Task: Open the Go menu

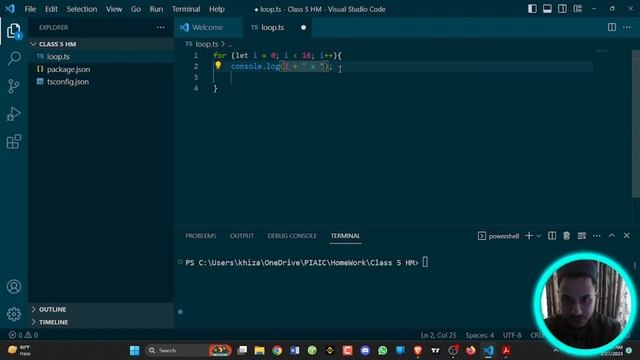Action: tap(136, 9)
